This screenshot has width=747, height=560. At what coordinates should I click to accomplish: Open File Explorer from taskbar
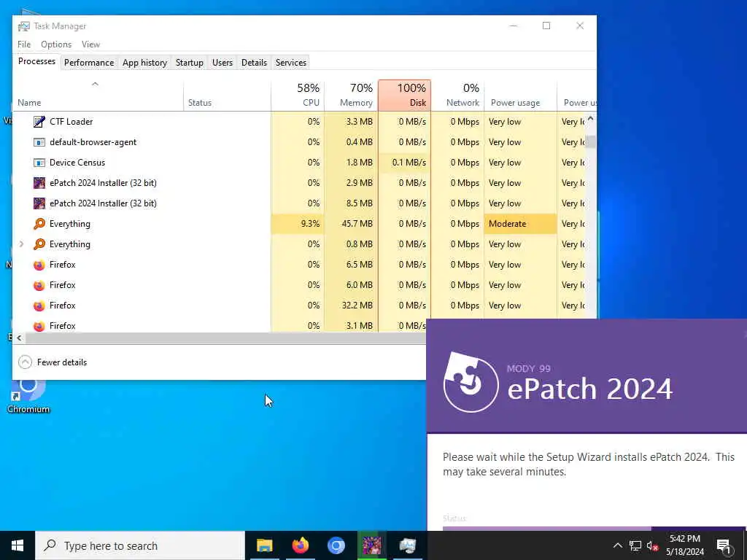point(264,545)
